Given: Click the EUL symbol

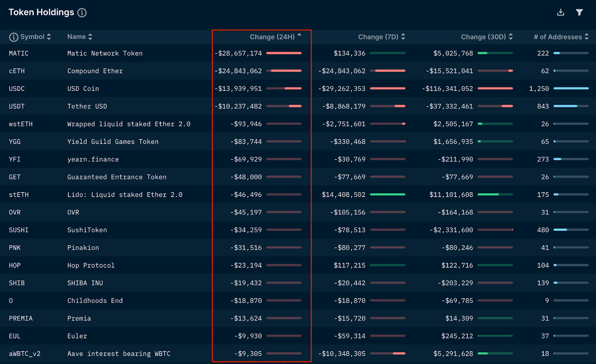Looking at the screenshot, I should pos(15,336).
